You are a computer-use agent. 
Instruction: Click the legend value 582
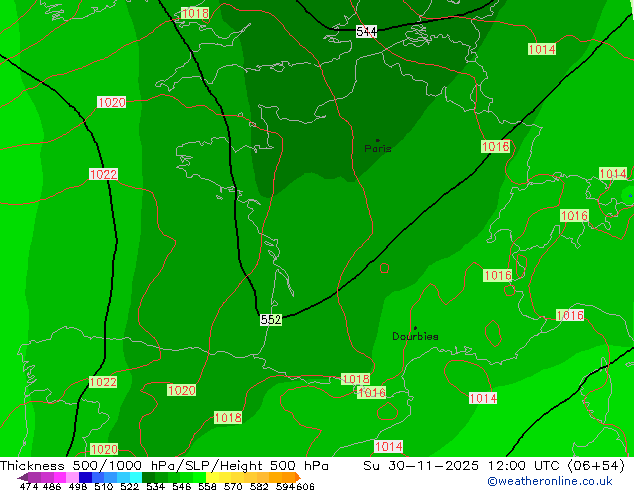(x=259, y=486)
